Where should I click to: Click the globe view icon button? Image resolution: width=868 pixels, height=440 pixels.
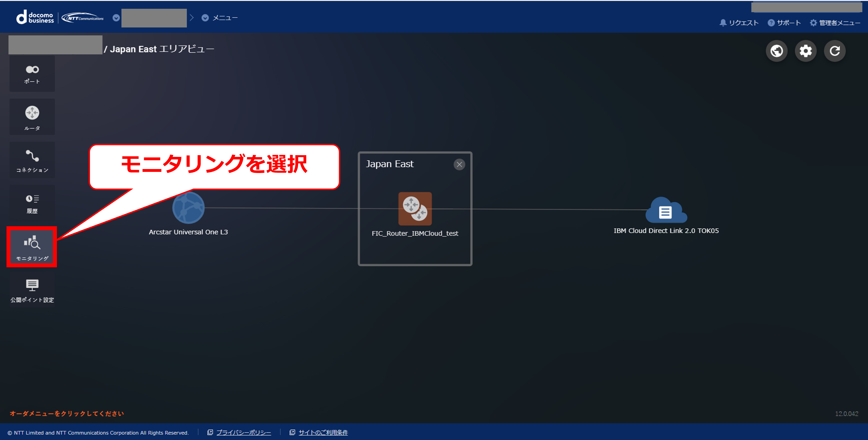pos(777,51)
